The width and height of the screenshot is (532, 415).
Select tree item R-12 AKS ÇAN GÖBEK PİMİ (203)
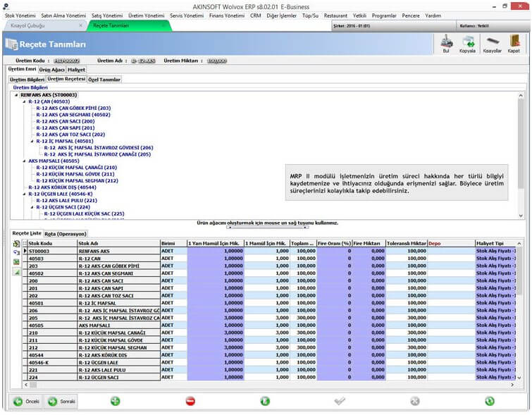coord(73,109)
